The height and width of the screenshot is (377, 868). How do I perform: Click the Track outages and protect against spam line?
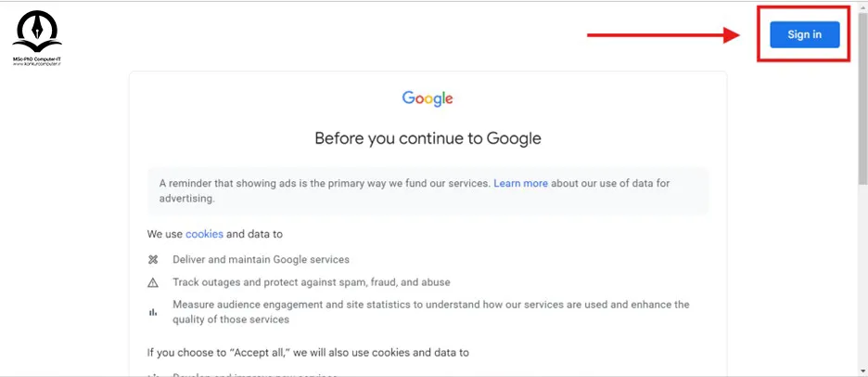tap(311, 282)
